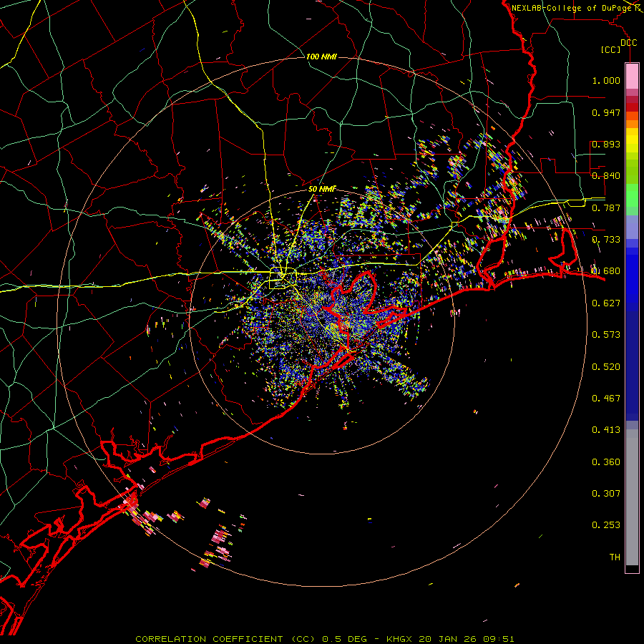Click the 0.733 value on the color scale
This screenshot has width=644, height=644.
(x=606, y=240)
